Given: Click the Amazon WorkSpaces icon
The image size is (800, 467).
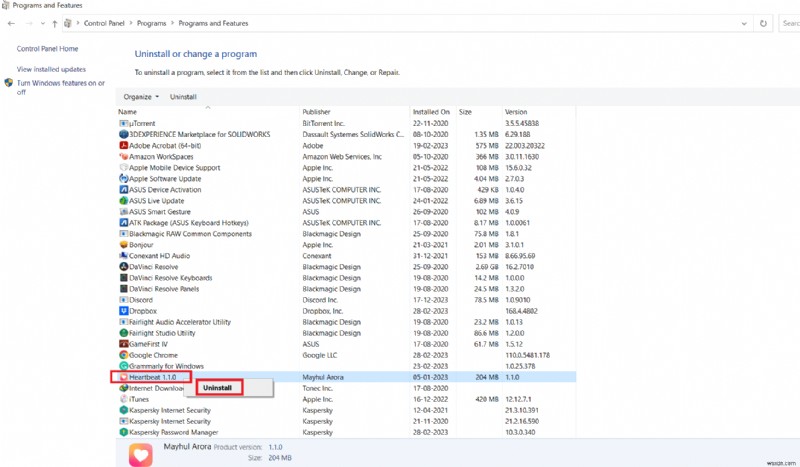Looking at the screenshot, I should click(x=123, y=157).
